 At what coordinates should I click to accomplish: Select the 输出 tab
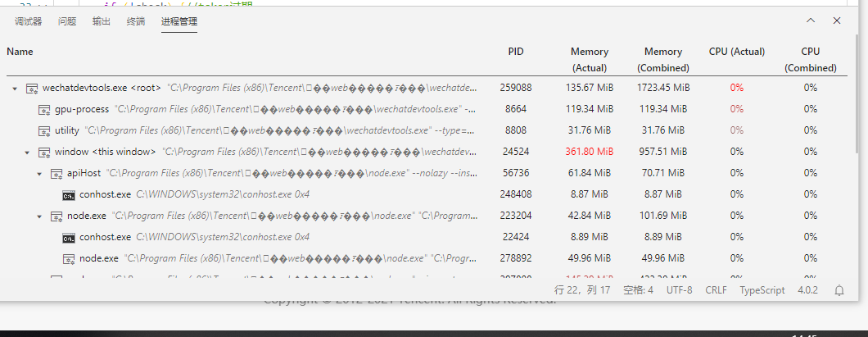[102, 21]
